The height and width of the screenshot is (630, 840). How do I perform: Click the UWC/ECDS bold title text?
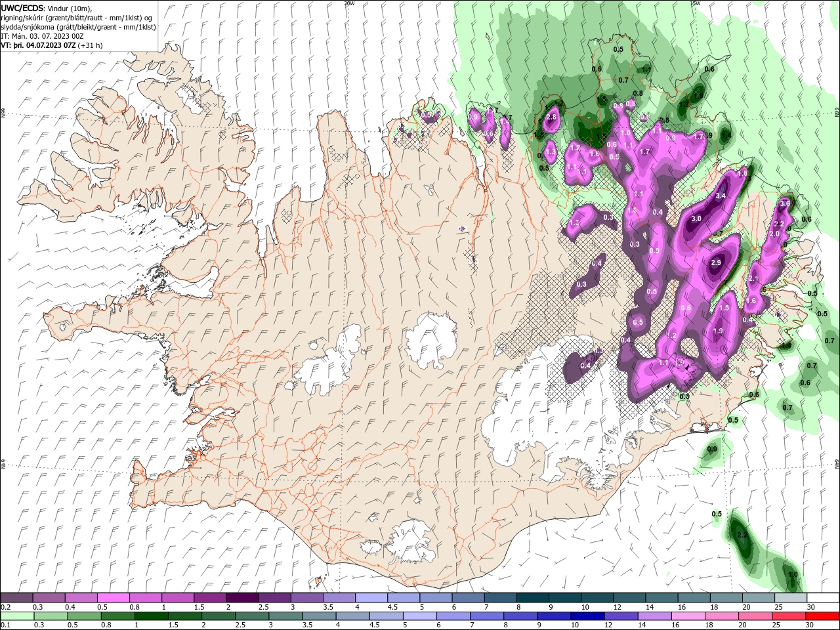[x=24, y=7]
